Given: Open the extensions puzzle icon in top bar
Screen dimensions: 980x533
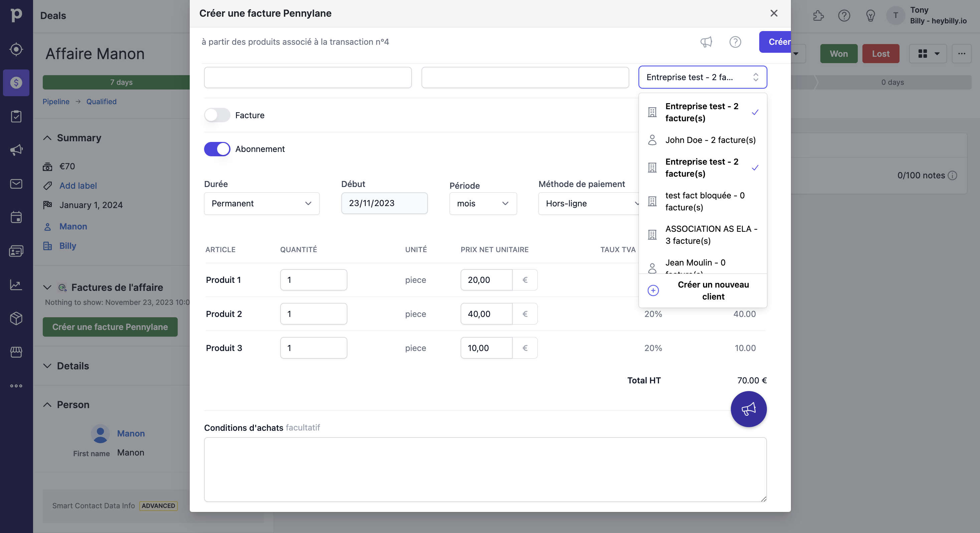Looking at the screenshot, I should (818, 16).
